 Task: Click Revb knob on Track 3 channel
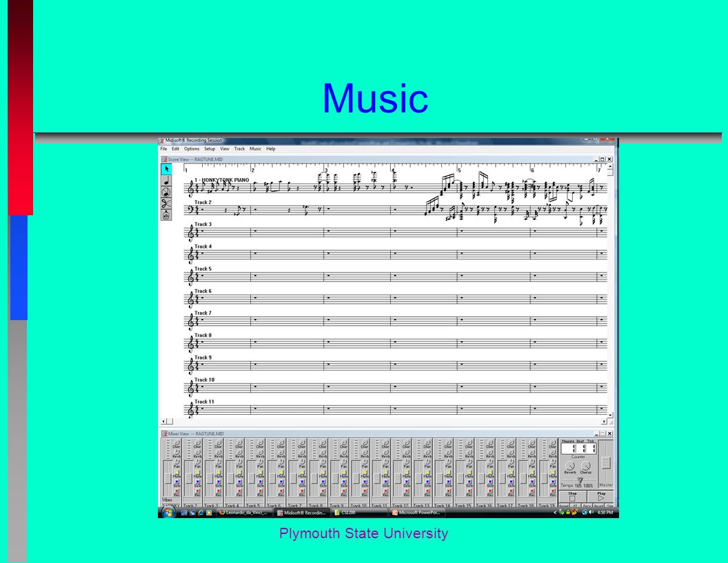tap(219, 452)
